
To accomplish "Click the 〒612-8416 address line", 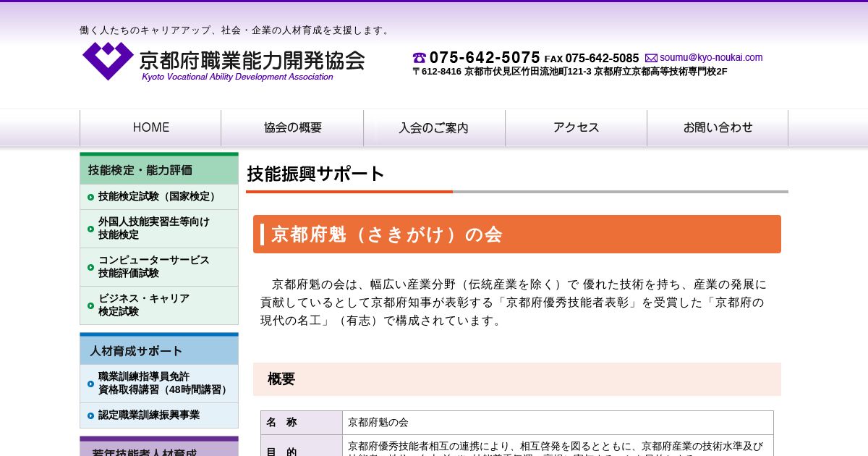I will [x=569, y=72].
